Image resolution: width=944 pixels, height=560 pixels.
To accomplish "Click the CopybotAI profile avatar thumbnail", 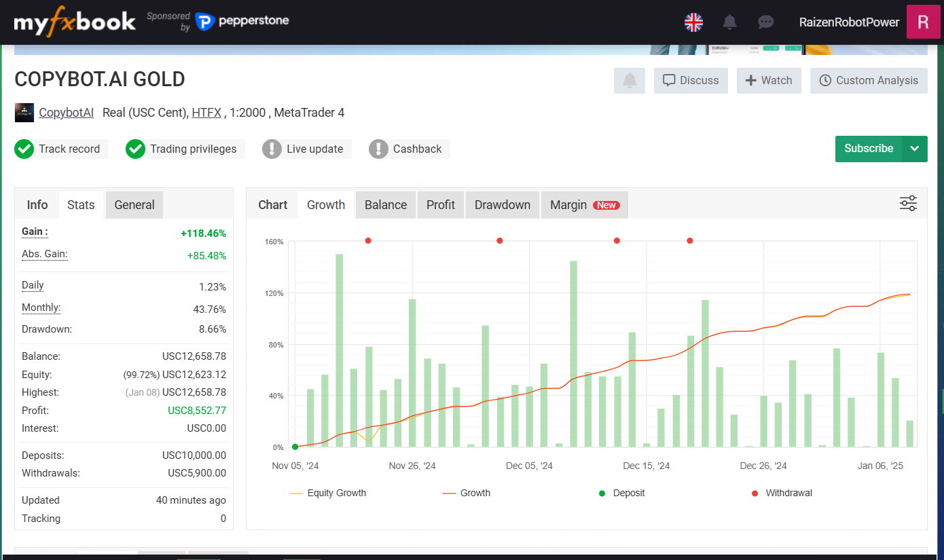I will 24,113.
